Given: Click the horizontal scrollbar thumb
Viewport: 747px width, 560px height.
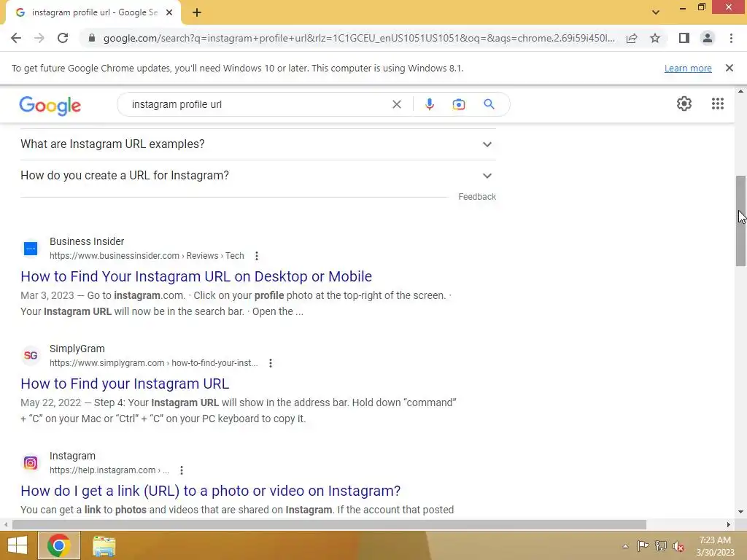Looking at the screenshot, I should click(329, 525).
